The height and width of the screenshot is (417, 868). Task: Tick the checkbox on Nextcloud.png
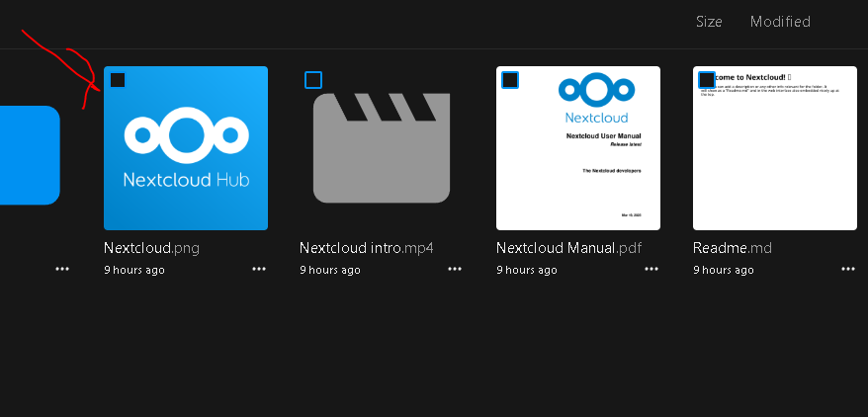tap(118, 80)
